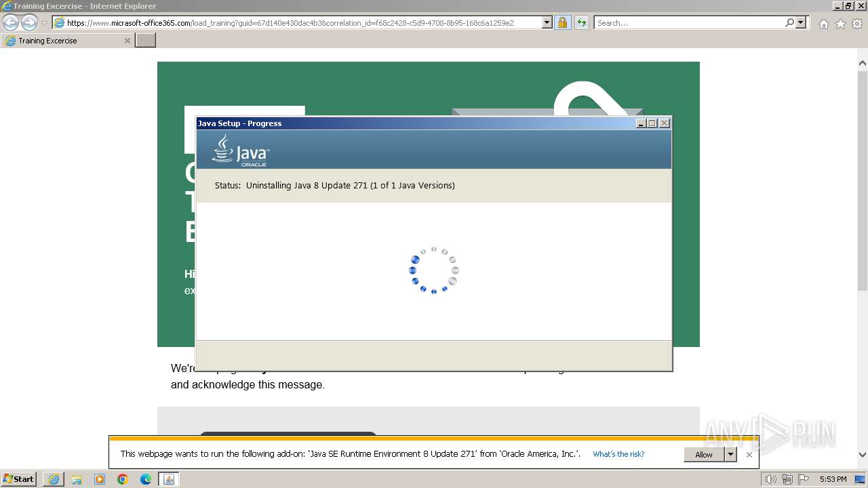The height and width of the screenshot is (488, 868).
Task: Select the Training Excercise tab
Action: point(66,41)
